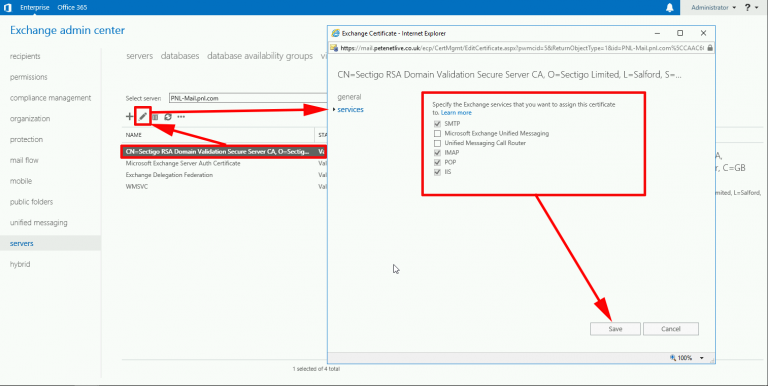Open the Learn more link
Viewport: 768px width, 386px height.
[456, 113]
